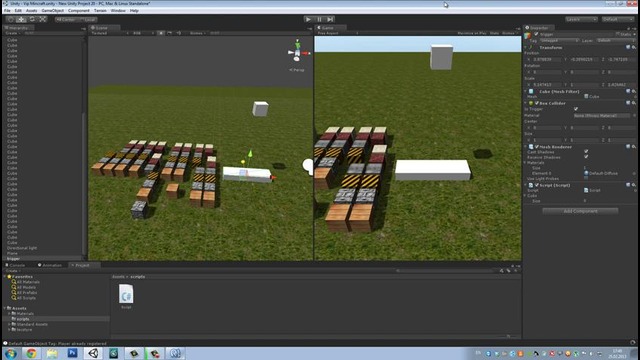Select Directional light in Hierarchy
This screenshot has width=640, height=360.
pos(22,248)
